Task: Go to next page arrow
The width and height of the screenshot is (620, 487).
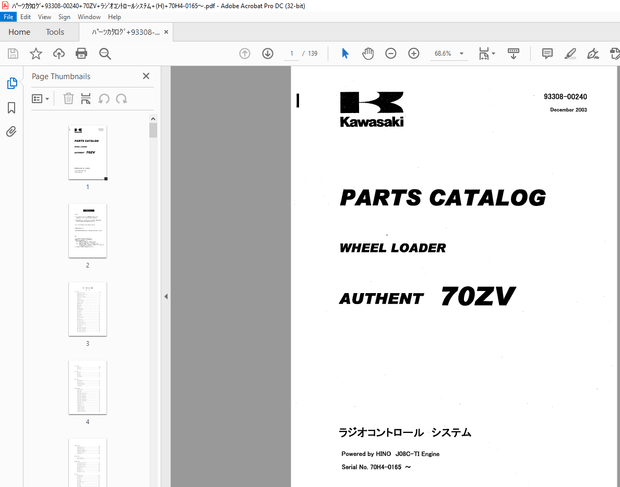Action: point(268,53)
